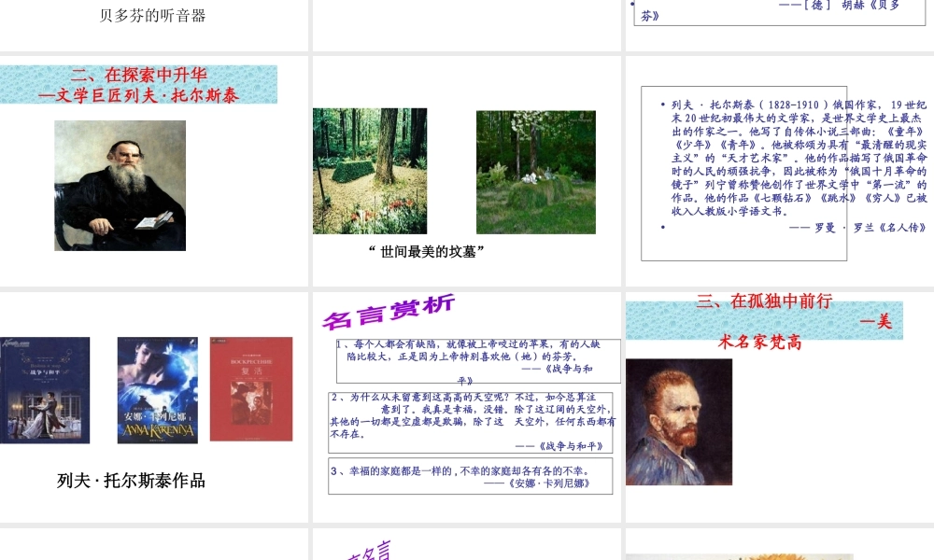Select the caption '列夫·托尔斯泰作品'

point(131,481)
